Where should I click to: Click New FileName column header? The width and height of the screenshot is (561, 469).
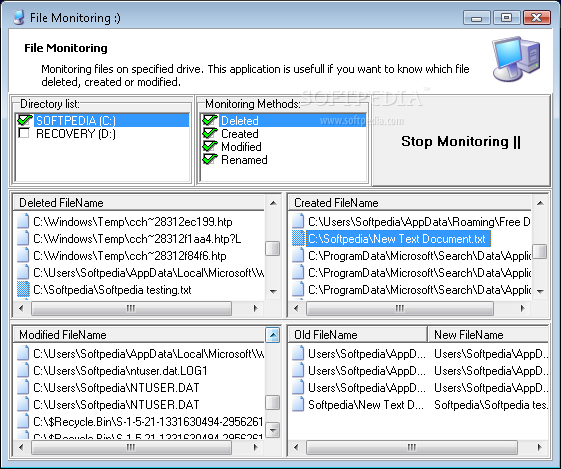point(488,335)
